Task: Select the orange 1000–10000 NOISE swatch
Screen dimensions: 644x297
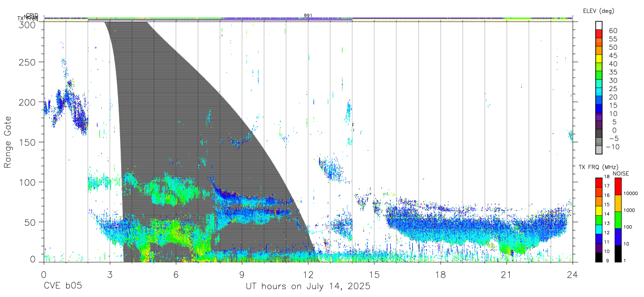Action: [618, 203]
